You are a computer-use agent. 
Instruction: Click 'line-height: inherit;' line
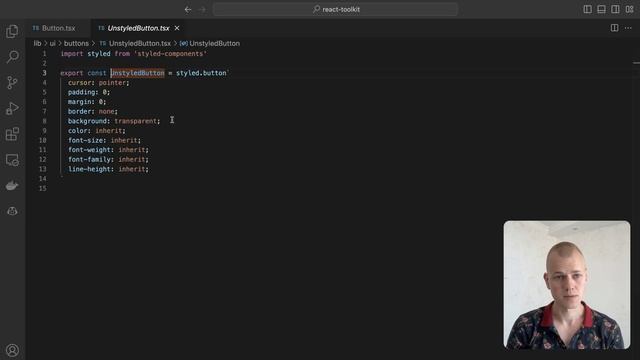(108, 169)
